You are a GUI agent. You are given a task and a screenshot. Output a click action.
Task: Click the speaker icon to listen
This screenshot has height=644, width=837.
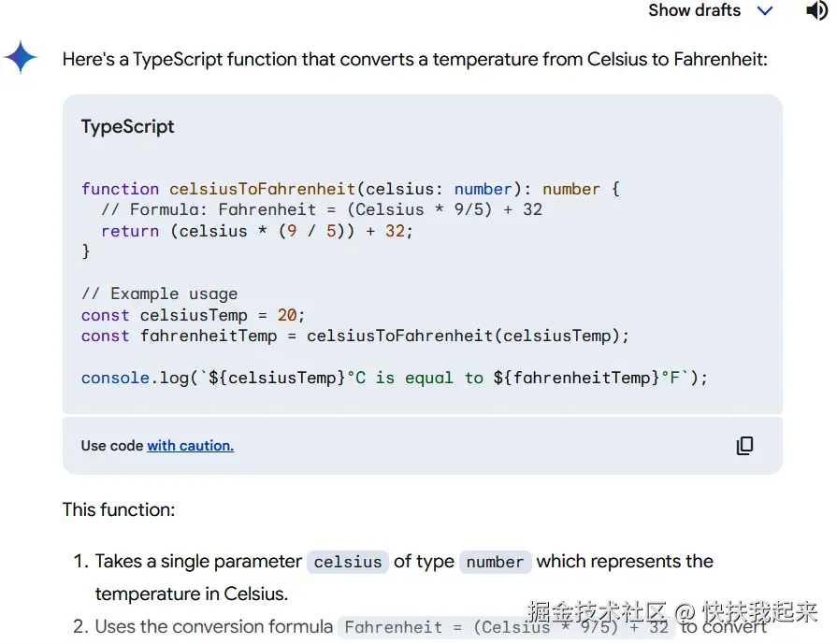[816, 10]
